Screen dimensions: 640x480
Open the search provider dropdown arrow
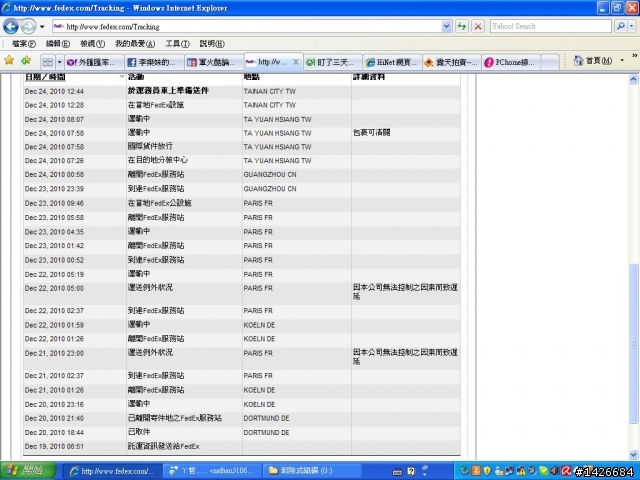click(631, 27)
